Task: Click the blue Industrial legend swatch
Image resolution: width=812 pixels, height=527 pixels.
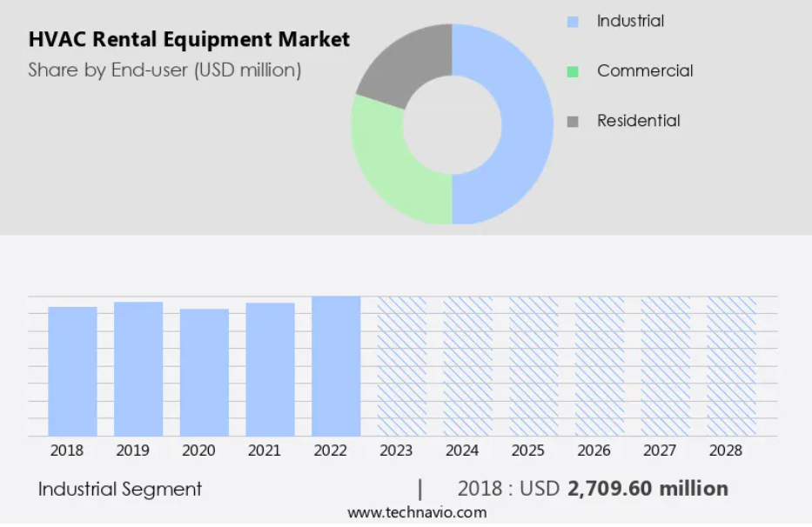Action: pos(572,22)
